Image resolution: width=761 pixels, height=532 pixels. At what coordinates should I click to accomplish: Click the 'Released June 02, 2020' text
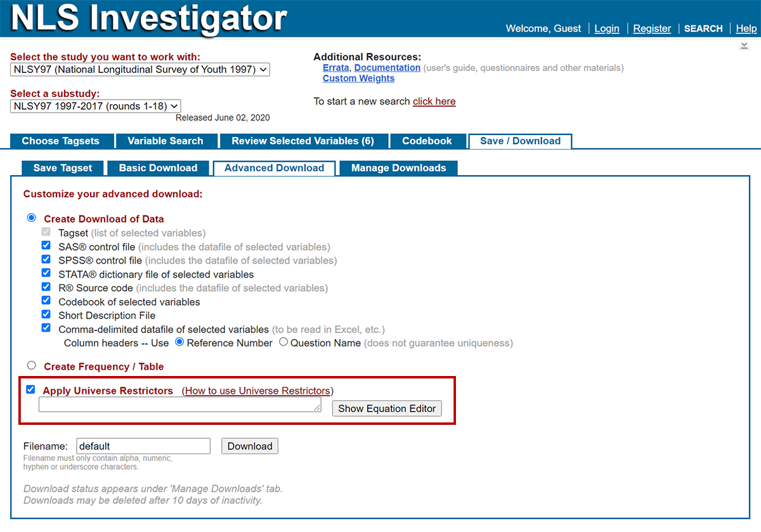tap(223, 118)
